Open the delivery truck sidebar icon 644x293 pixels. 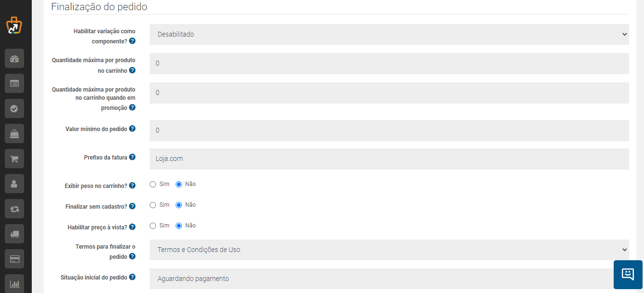coord(14,234)
